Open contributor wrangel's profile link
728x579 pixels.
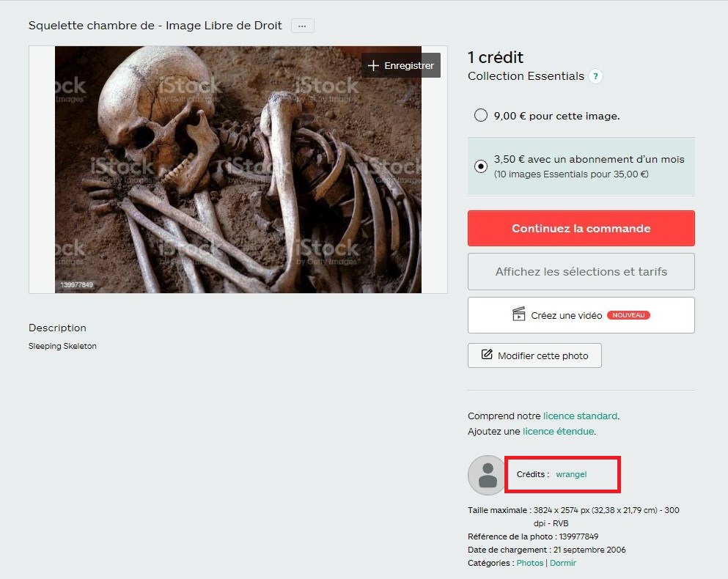pos(571,474)
